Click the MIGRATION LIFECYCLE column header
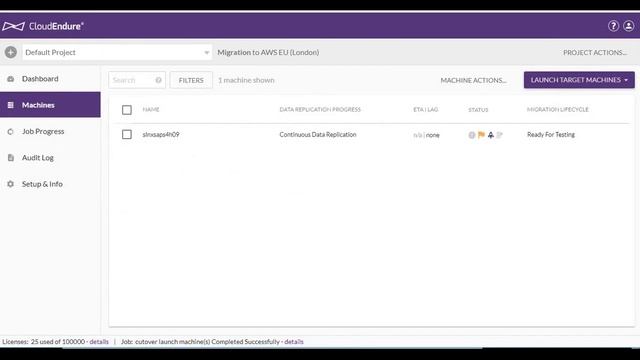Screen dimensions: 640x360 [x=558, y=109]
